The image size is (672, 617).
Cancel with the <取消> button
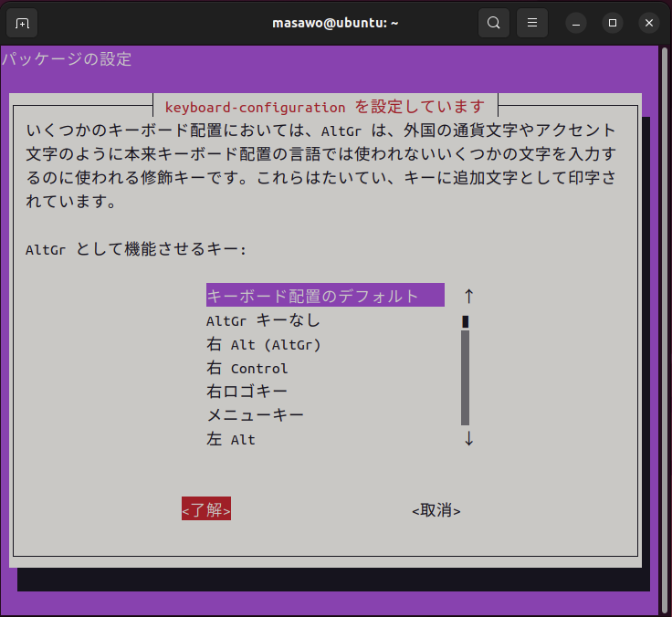(x=436, y=510)
